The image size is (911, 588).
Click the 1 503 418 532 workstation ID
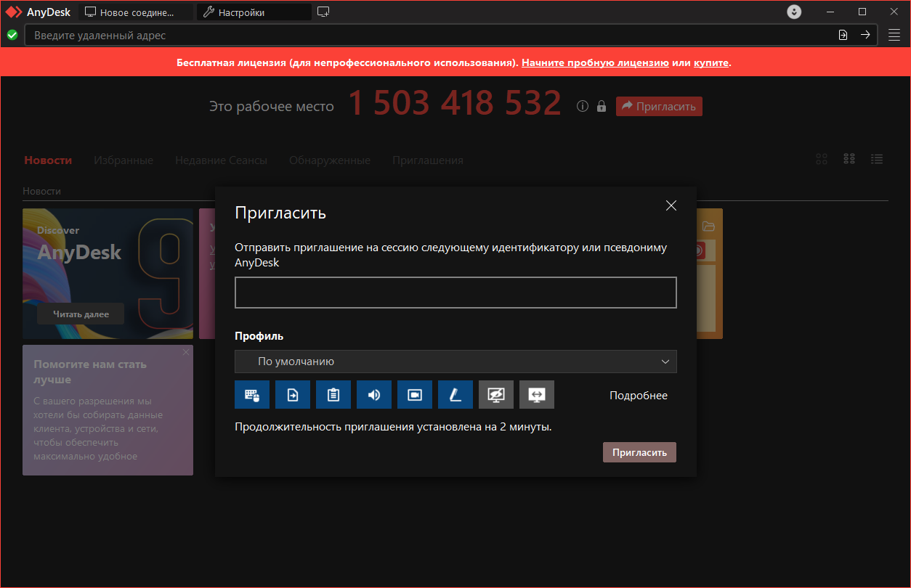pos(455,103)
